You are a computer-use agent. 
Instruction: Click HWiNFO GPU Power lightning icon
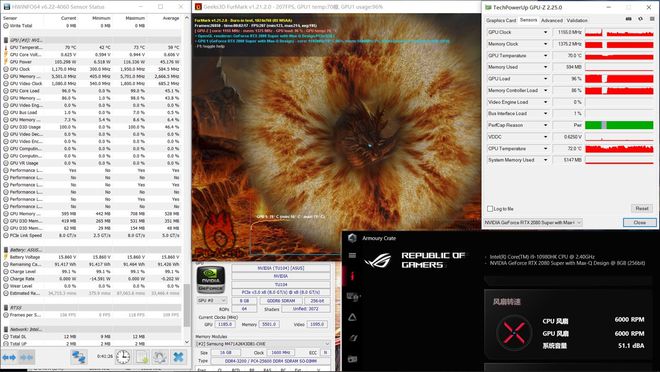[x=6, y=62]
